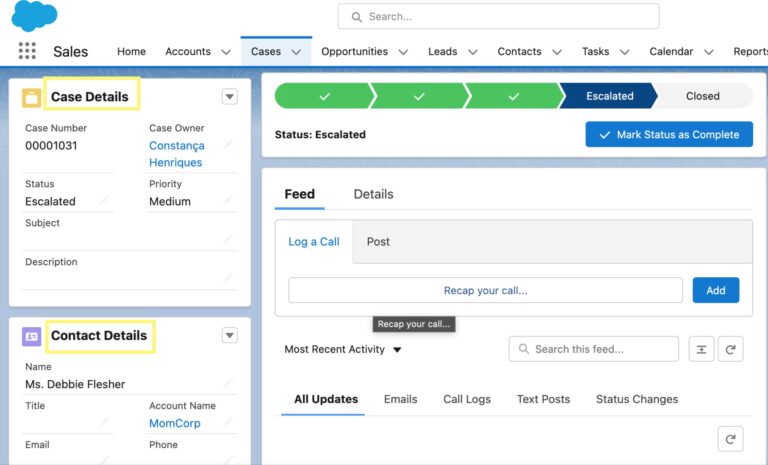Select the Closed stage in the path
The image size is (768, 465).
point(703,96)
